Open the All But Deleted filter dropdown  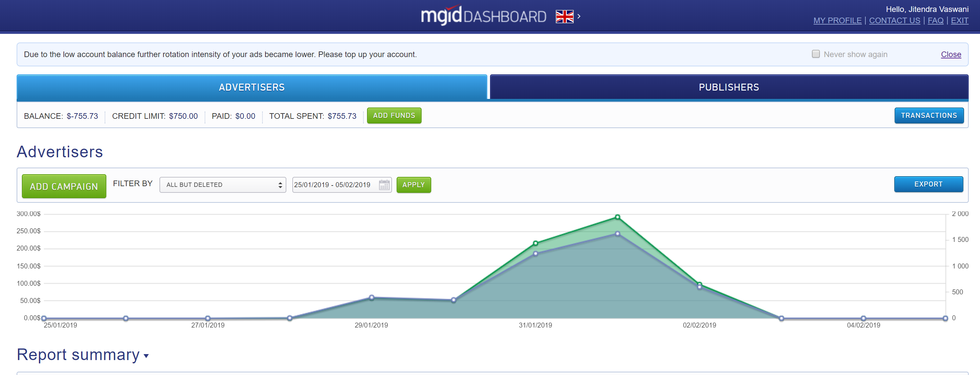[x=223, y=185]
